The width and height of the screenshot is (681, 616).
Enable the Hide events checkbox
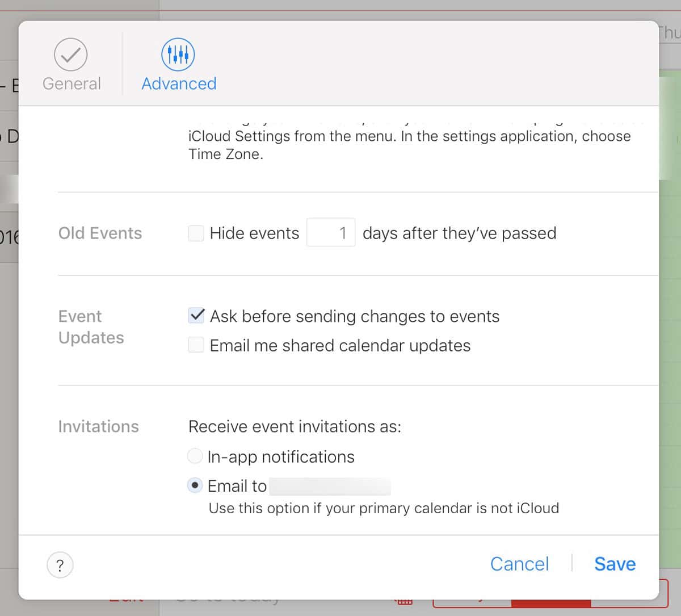coord(196,233)
